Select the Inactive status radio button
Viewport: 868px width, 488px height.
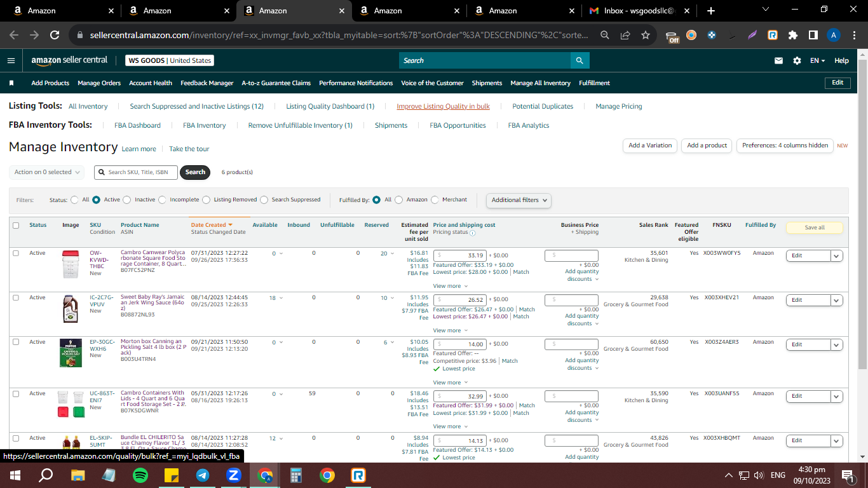click(x=127, y=200)
